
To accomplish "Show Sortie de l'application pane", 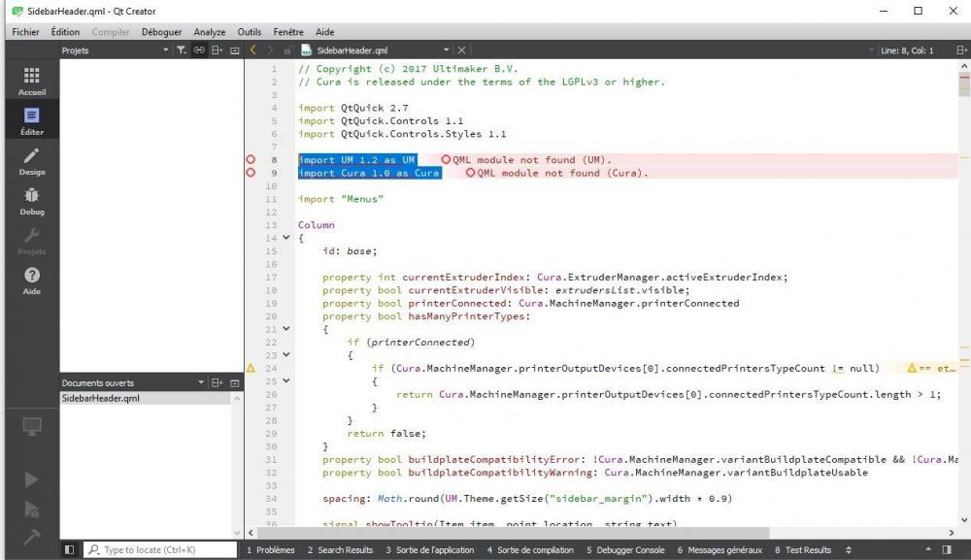I will (430, 549).
